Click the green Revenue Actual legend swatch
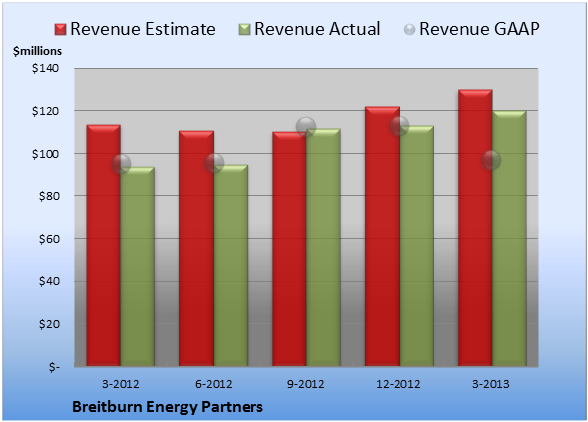Image resolution: width=588 pixels, height=422 pixels. [x=244, y=30]
